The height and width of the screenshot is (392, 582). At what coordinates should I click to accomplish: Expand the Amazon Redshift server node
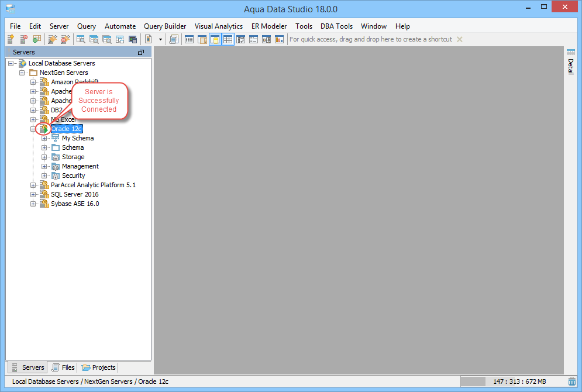[x=33, y=82]
